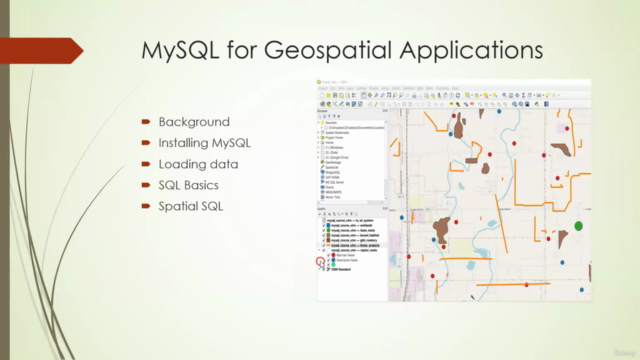Open the Project menu in QGIS

tap(323, 88)
